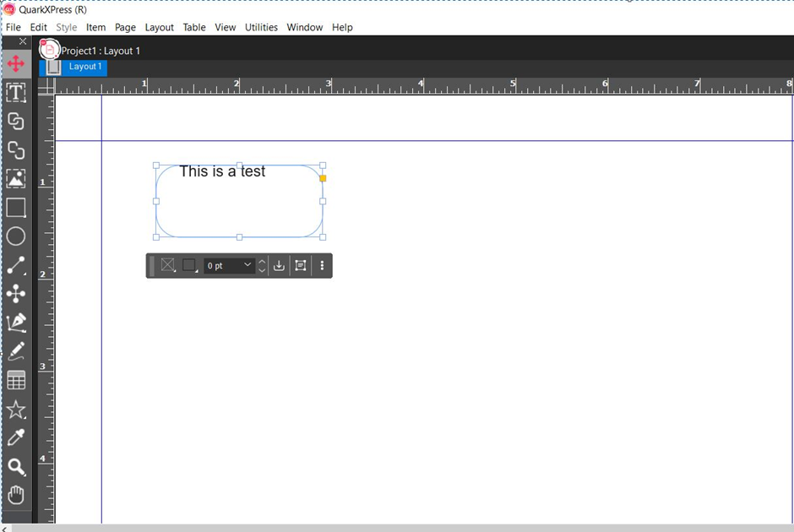Open the Item menu
This screenshot has height=532, width=794.
95,27
